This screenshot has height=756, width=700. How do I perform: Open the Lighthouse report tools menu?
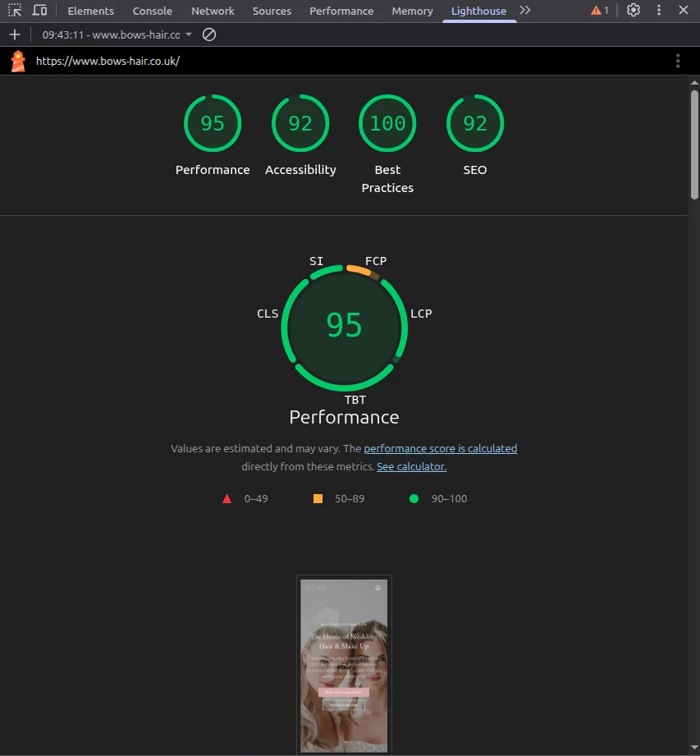677,61
